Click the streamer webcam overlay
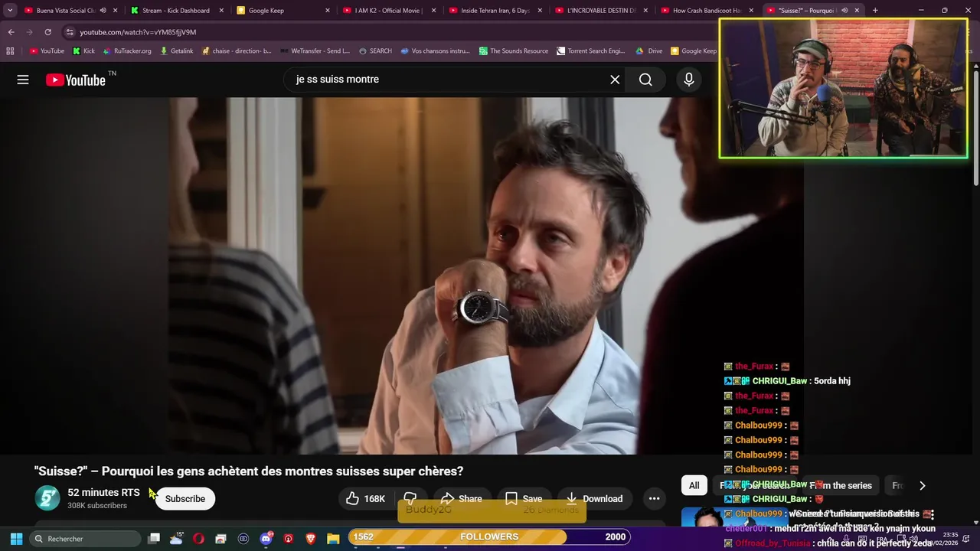Viewport: 980px width, 551px height. click(x=843, y=88)
